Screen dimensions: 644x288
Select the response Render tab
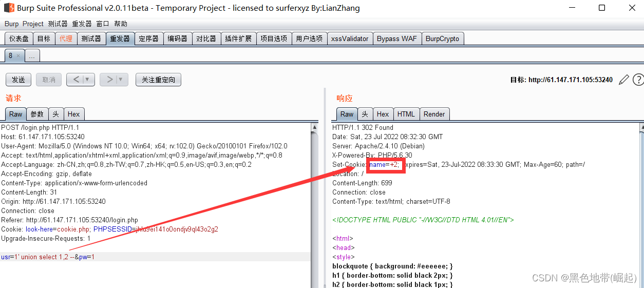[434, 114]
